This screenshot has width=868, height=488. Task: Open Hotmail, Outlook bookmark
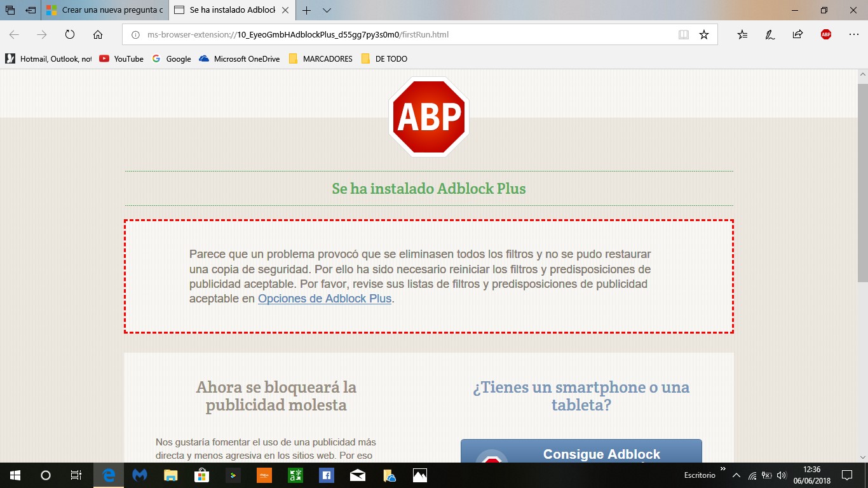pos(48,58)
